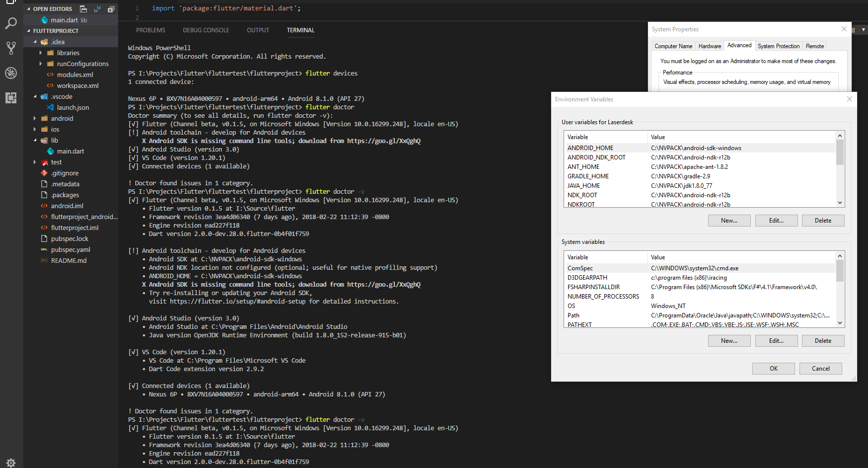The width and height of the screenshot is (868, 468).
Task: Open android.iml file
Action: click(71, 206)
